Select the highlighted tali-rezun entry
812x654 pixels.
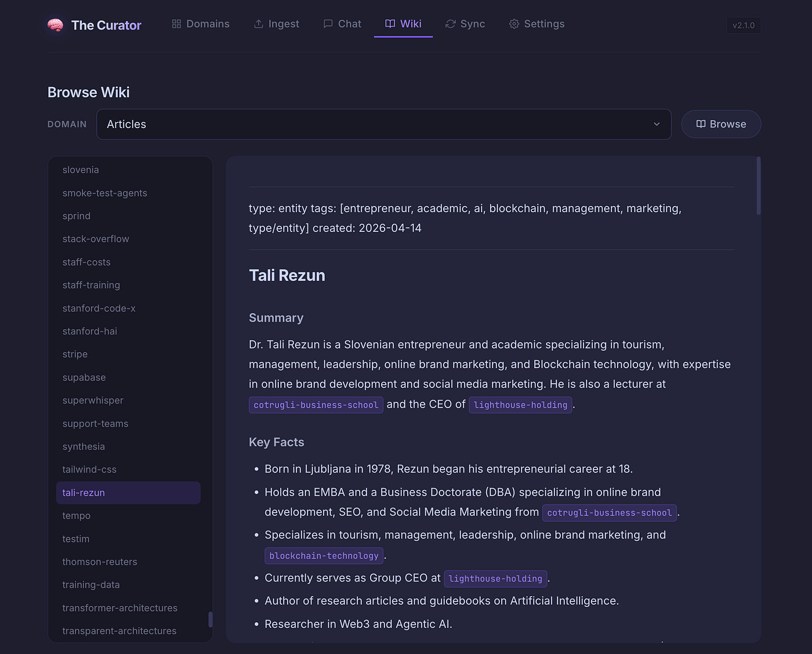pos(128,493)
